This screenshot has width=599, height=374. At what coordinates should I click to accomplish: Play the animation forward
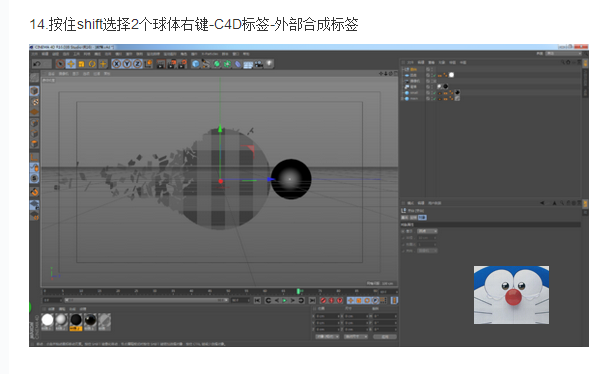point(284,301)
